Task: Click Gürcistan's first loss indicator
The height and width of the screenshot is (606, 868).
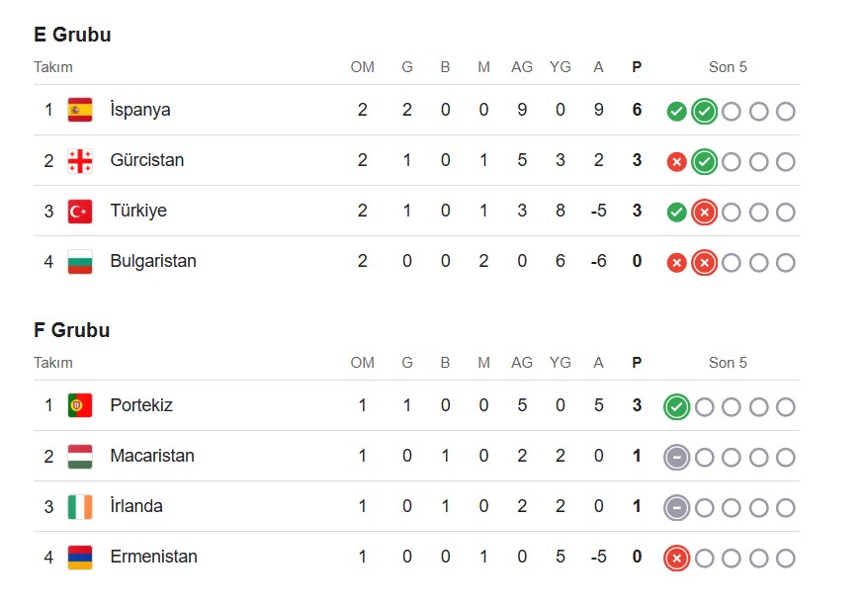Action: click(676, 162)
